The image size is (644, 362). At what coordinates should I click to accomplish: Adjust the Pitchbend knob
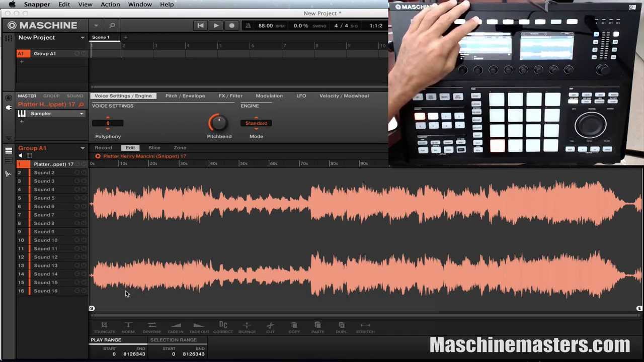tap(218, 123)
